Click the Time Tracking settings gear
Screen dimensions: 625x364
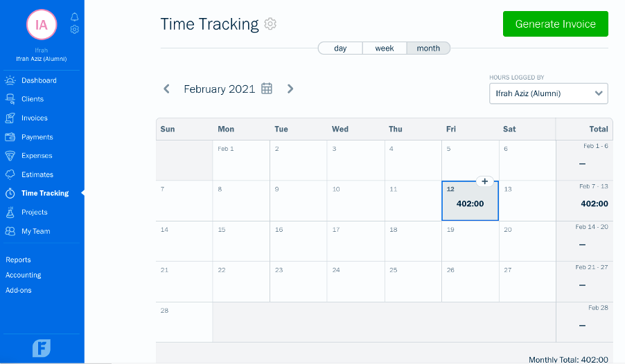coord(270,24)
